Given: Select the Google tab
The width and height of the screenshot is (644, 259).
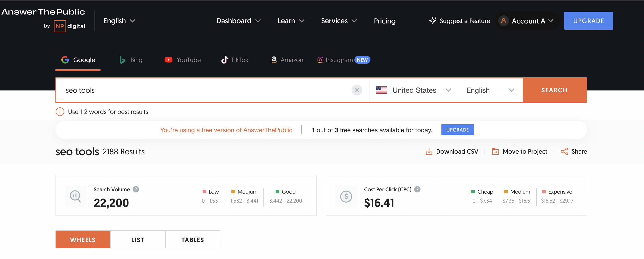Looking at the screenshot, I should (78, 60).
